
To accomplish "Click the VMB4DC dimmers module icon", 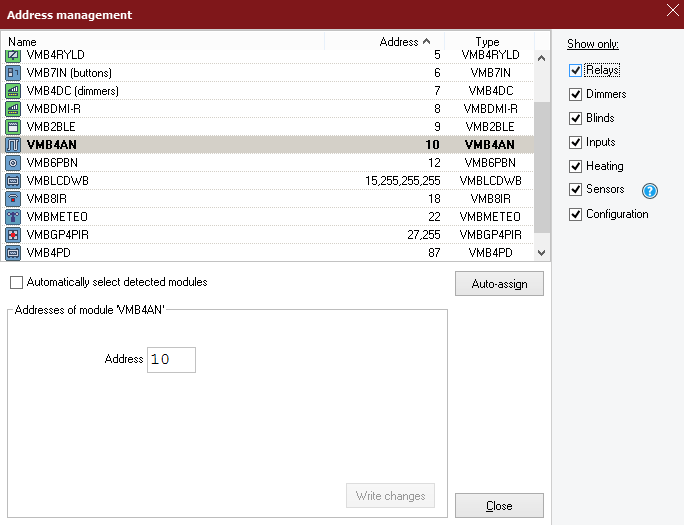I will click(x=14, y=91).
